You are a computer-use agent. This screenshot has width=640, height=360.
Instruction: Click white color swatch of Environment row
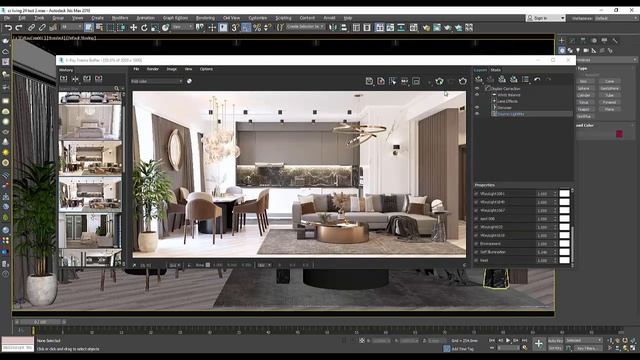click(564, 244)
